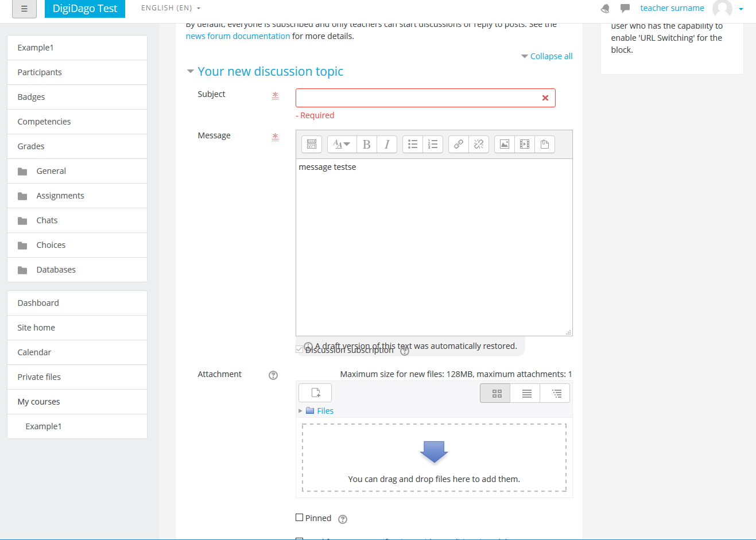Toggle italic formatting in editor
The image size is (756, 540).
click(387, 144)
